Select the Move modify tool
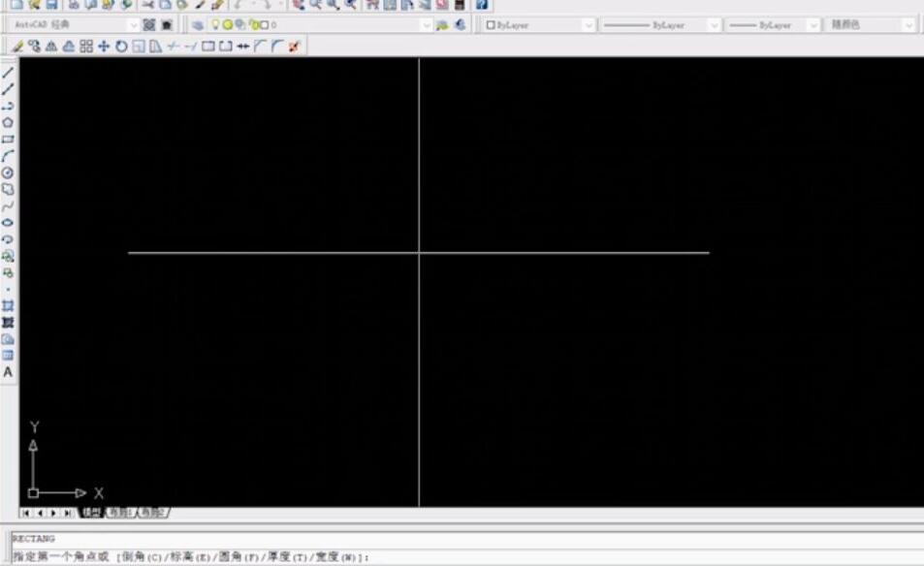The width and height of the screenshot is (924, 566). (104, 46)
